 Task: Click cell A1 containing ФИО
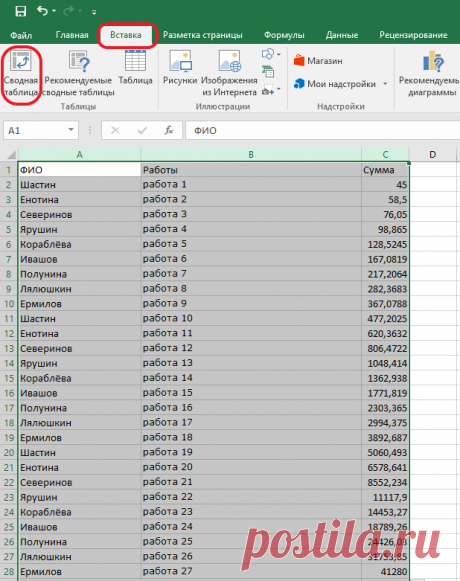click(x=79, y=170)
